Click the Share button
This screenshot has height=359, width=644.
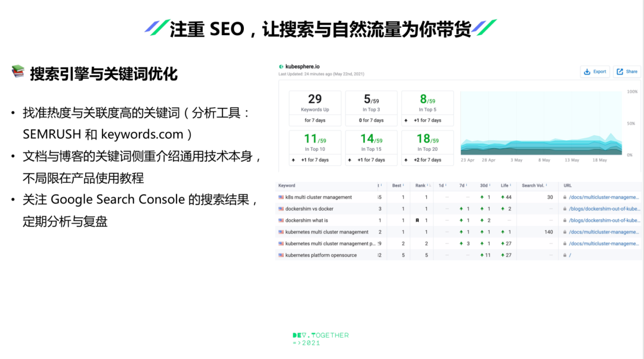pos(627,72)
